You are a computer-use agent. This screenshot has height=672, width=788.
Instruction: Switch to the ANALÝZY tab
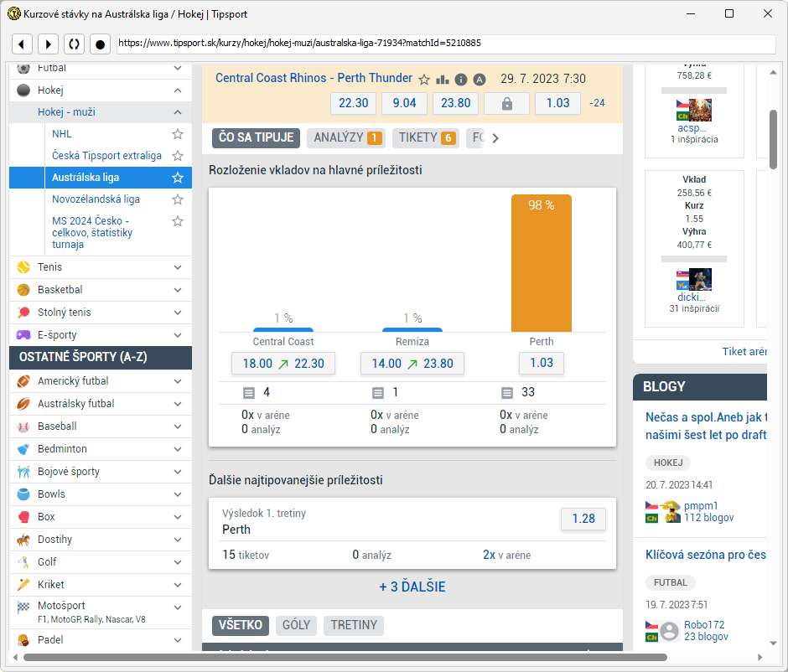pos(346,137)
